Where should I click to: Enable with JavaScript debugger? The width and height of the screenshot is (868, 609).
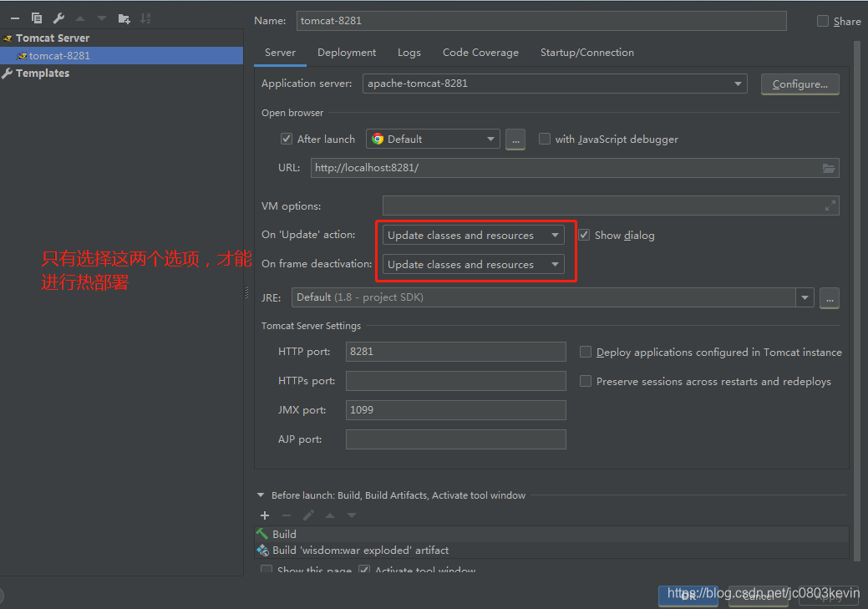click(x=545, y=139)
